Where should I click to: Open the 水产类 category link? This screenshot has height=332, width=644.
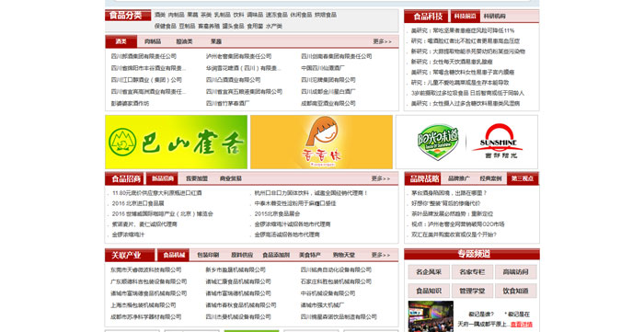(x=274, y=26)
